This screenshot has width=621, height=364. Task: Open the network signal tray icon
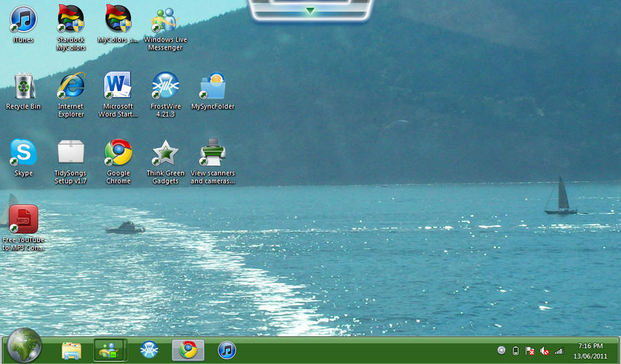tap(559, 351)
